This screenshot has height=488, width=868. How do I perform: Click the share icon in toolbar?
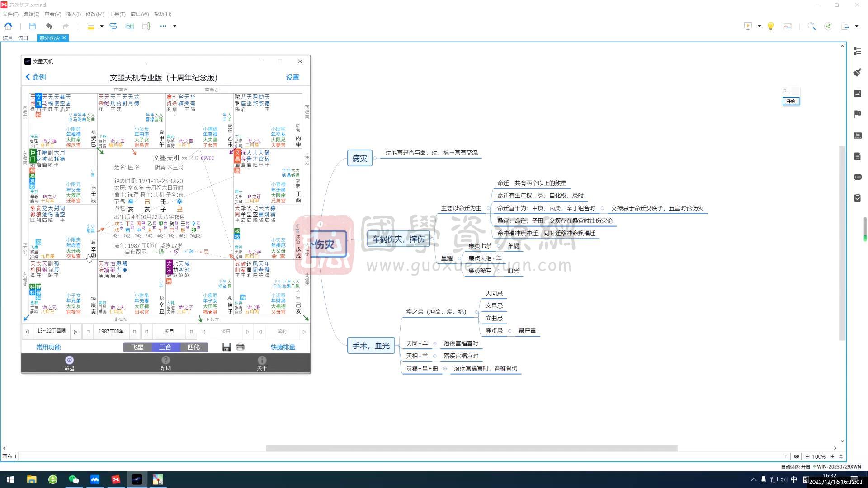pyautogui.click(x=828, y=26)
